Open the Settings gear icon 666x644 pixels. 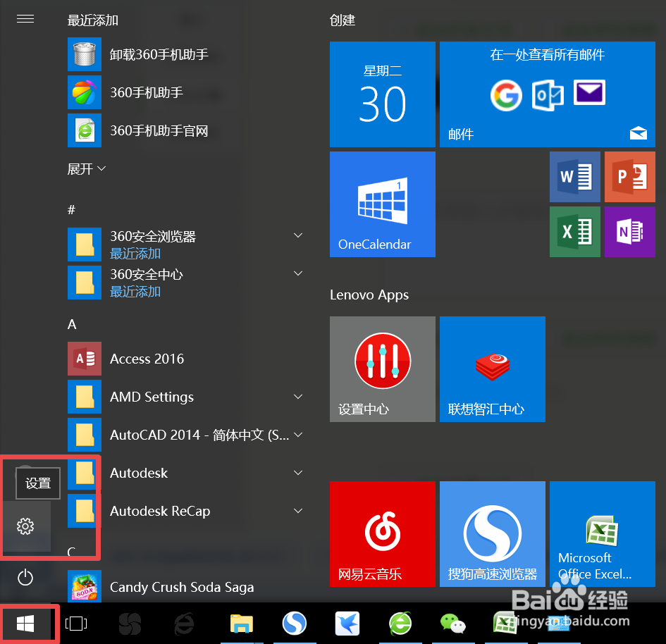tap(25, 526)
